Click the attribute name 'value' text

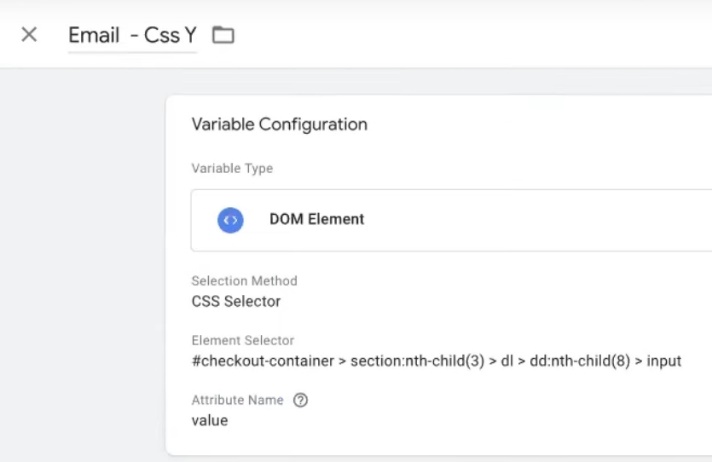tap(209, 420)
